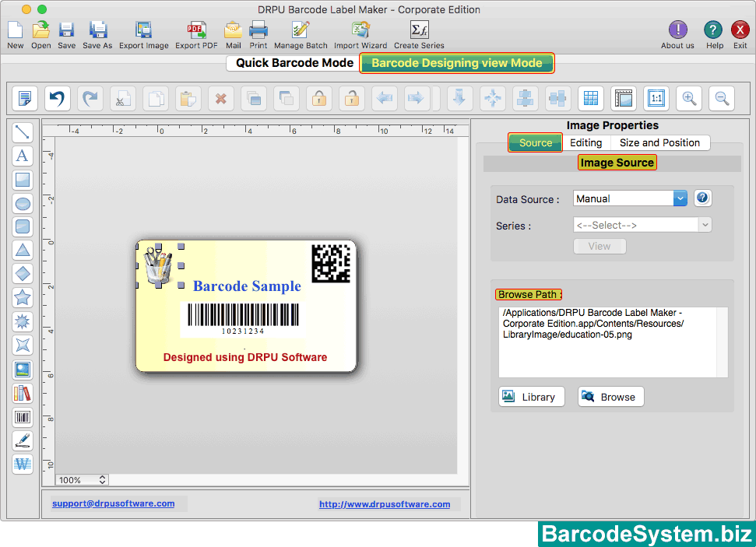The image size is (756, 547).
Task: Redo the last undone action
Action: (90, 99)
